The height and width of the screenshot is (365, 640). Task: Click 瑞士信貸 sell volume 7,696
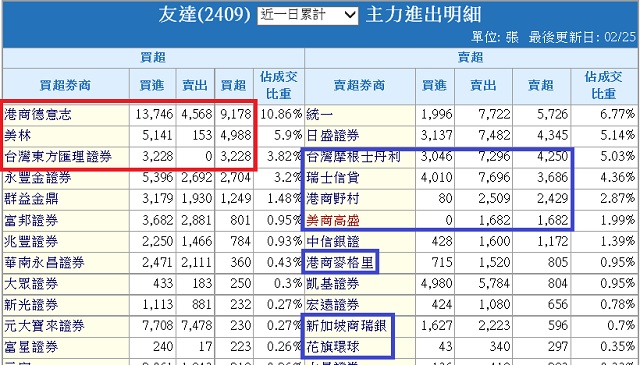494,178
